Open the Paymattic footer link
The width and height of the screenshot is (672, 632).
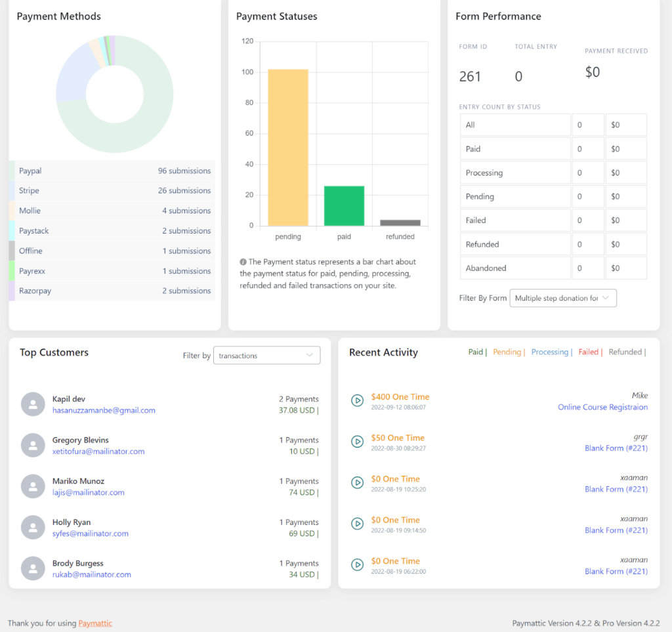tap(95, 623)
